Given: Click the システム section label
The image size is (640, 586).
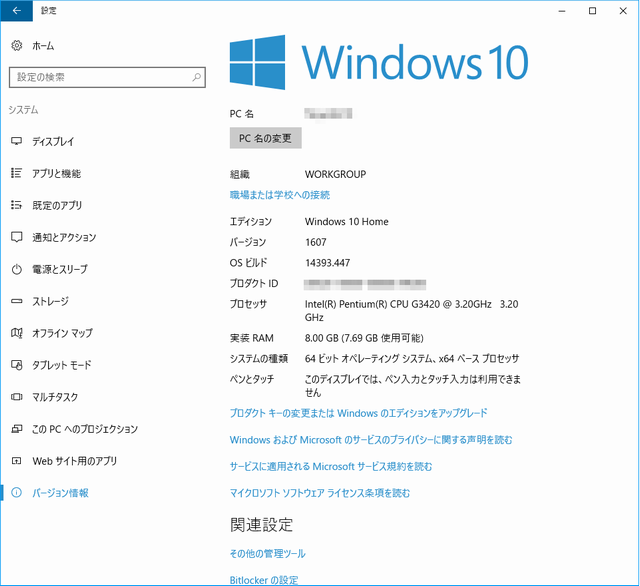Looking at the screenshot, I should coord(23,110).
